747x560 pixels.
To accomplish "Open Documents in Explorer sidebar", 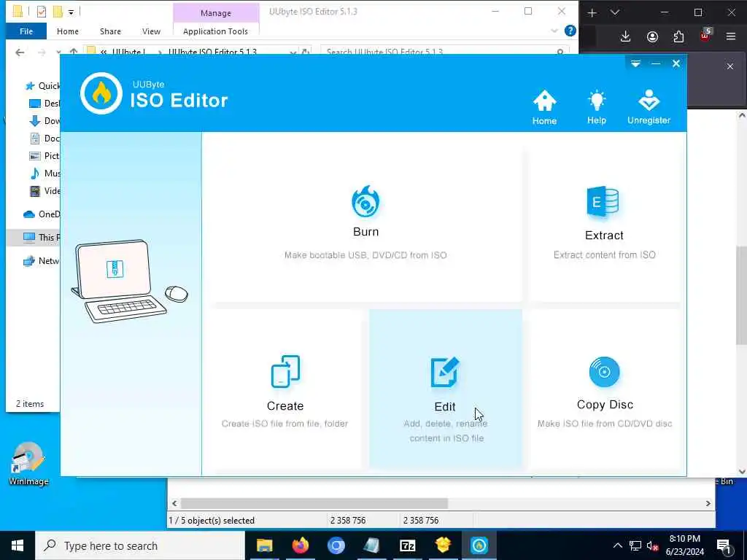I will click(x=44, y=139).
